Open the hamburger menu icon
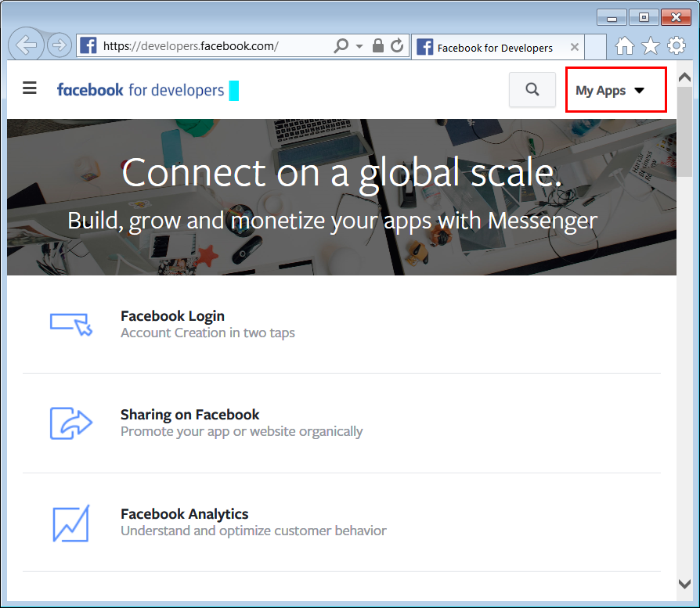The image size is (700, 608). [30, 88]
